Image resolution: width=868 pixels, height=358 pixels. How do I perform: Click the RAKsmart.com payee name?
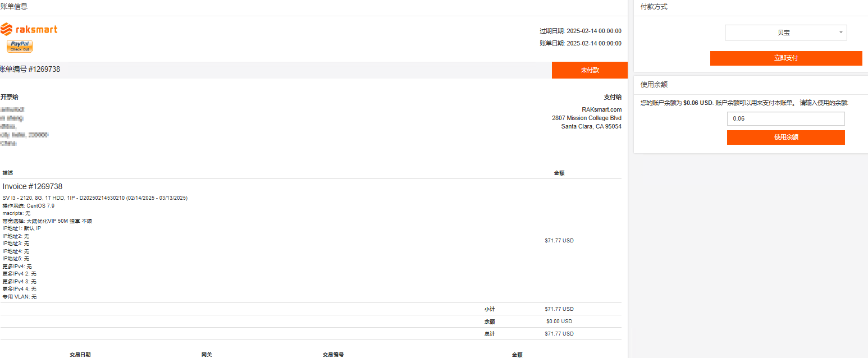pyautogui.click(x=602, y=109)
